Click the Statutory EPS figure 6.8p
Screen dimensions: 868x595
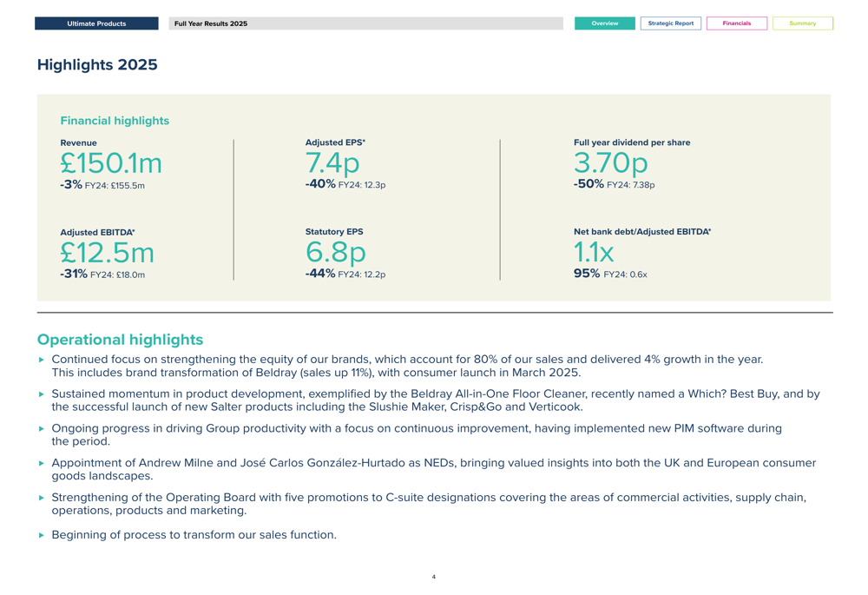[336, 253]
